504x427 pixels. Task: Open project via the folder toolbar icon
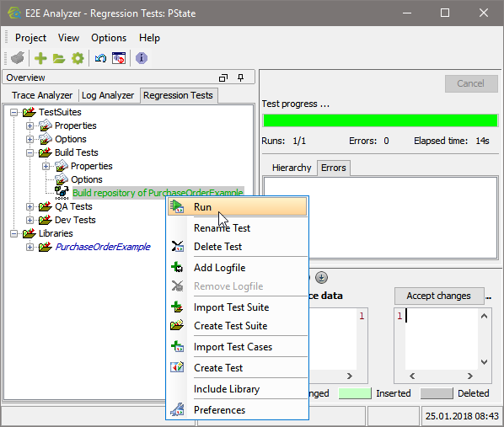pyautogui.click(x=59, y=58)
